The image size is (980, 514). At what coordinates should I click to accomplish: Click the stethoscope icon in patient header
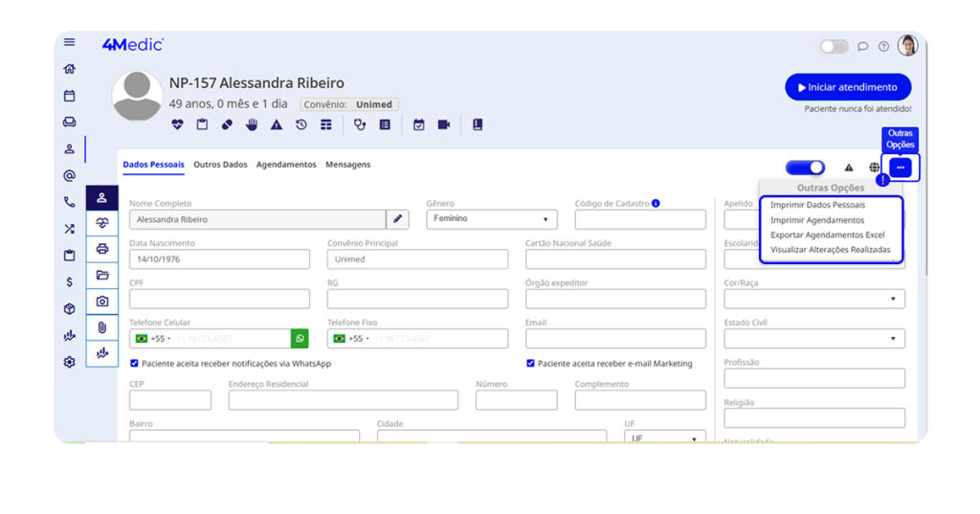point(360,124)
